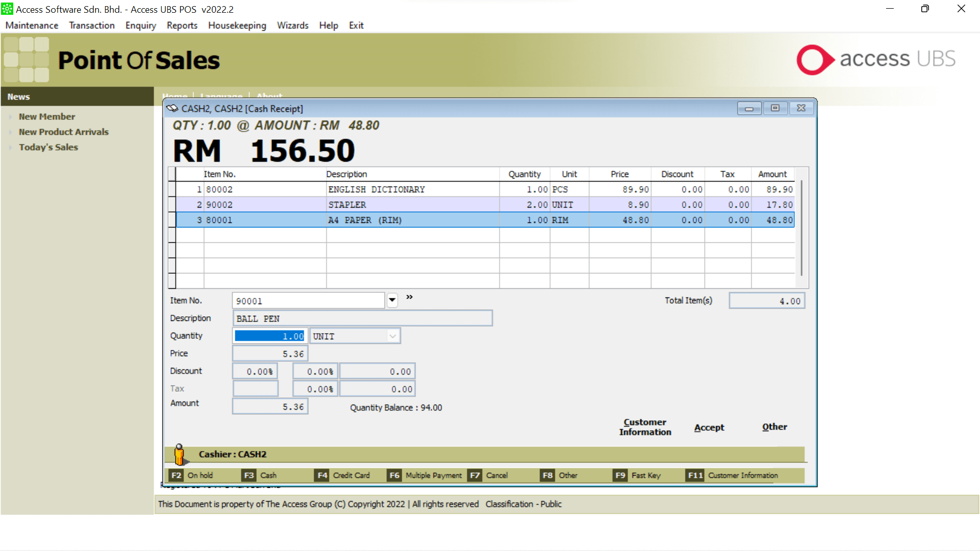Expand New Product Arrivals news item

[x=63, y=132]
